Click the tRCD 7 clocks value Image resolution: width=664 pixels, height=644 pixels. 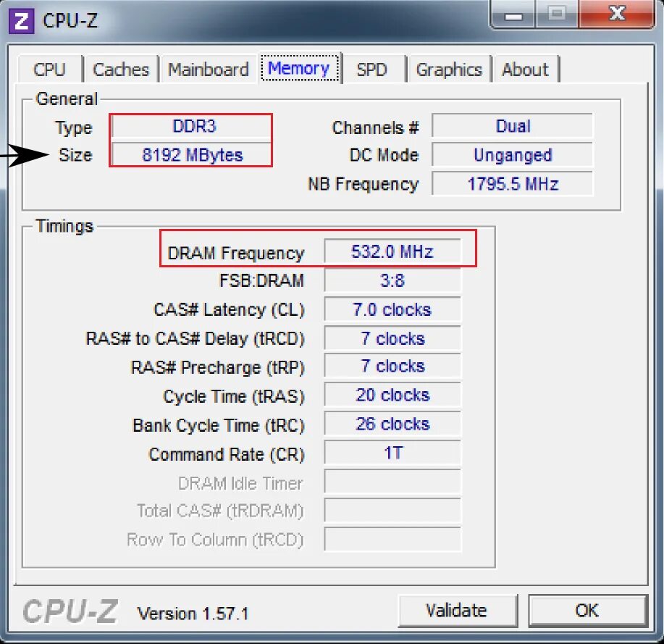pos(392,338)
